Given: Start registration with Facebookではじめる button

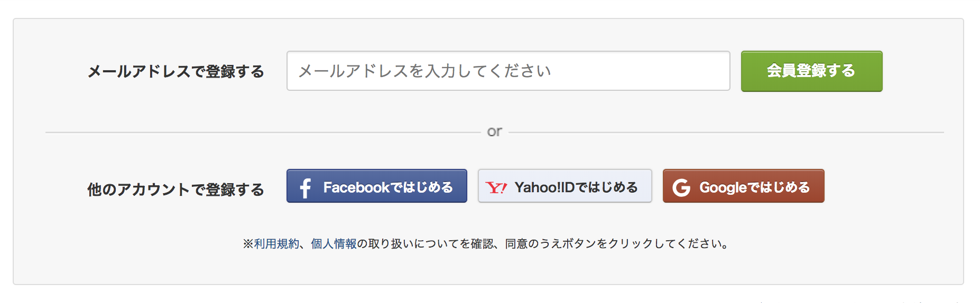Looking at the screenshot, I should pyautogui.click(x=377, y=186).
